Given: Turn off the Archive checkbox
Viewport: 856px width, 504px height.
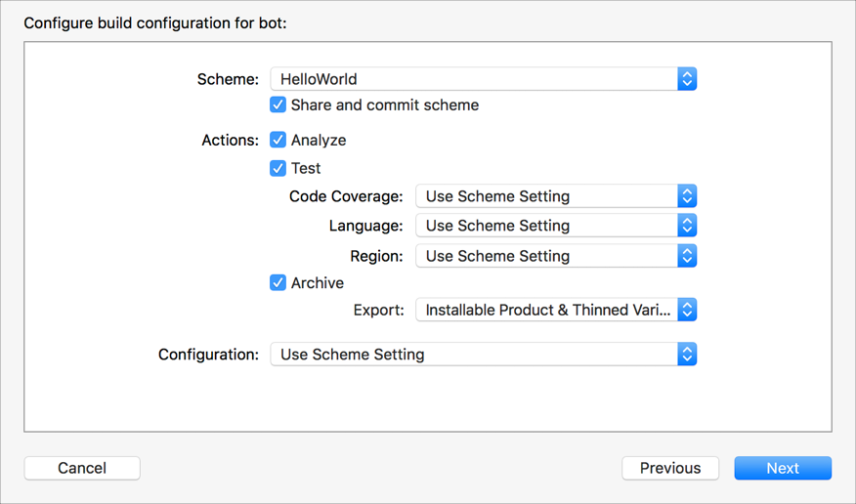Looking at the screenshot, I should click(x=278, y=282).
